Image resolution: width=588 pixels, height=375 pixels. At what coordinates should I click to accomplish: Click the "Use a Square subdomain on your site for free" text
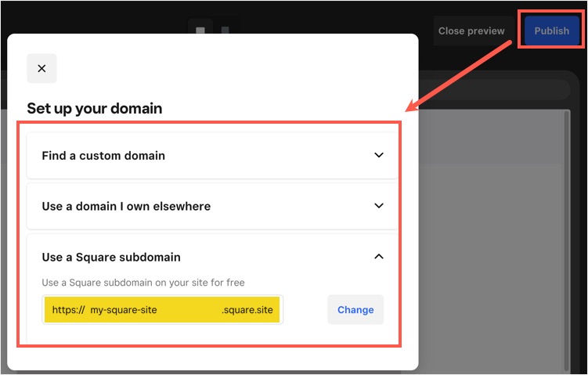143,283
